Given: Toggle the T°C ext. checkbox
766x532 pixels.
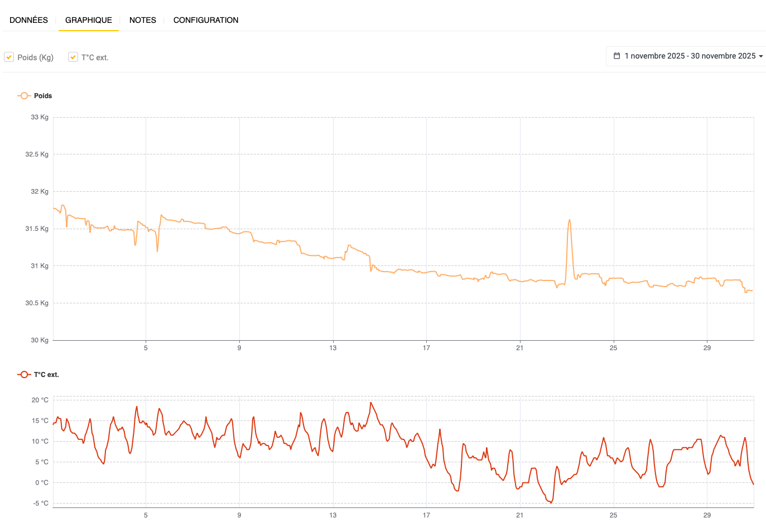Looking at the screenshot, I should pos(73,57).
